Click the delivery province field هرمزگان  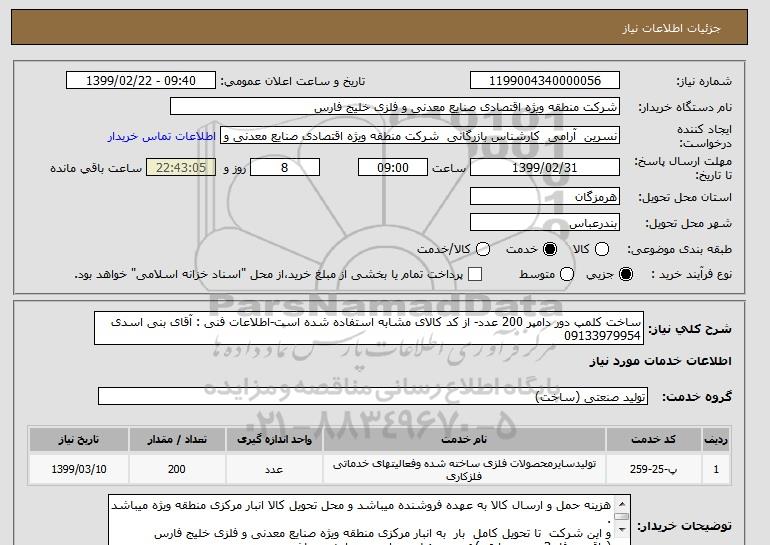[545, 196]
